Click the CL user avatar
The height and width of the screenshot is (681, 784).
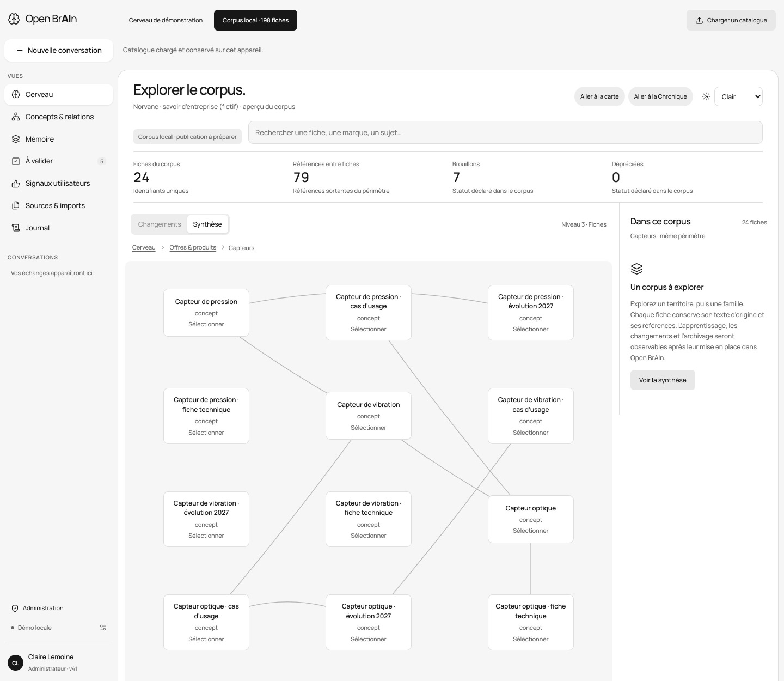coord(15,662)
